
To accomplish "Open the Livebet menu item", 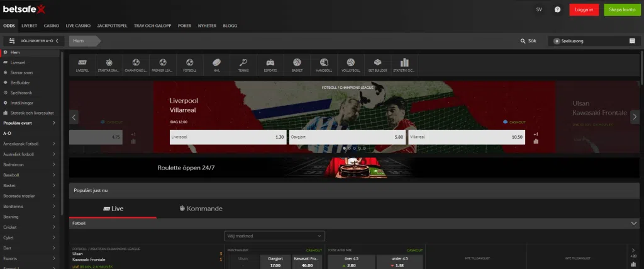I will click(x=29, y=25).
